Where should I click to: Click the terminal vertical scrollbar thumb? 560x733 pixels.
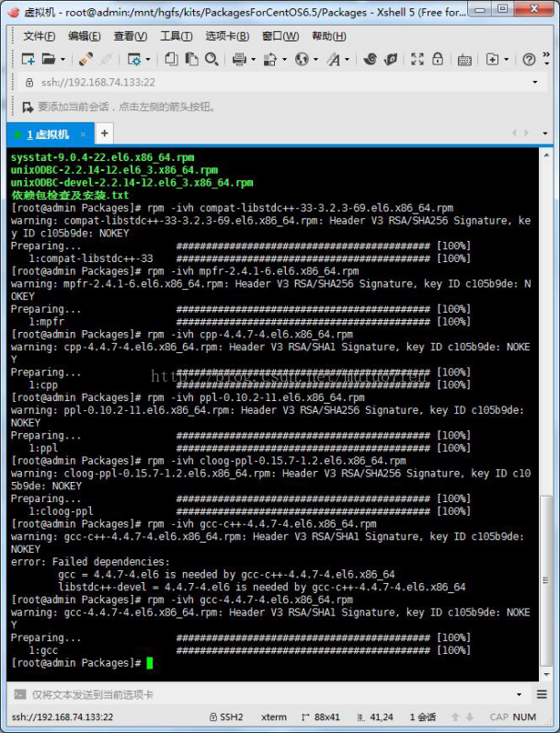click(545, 580)
